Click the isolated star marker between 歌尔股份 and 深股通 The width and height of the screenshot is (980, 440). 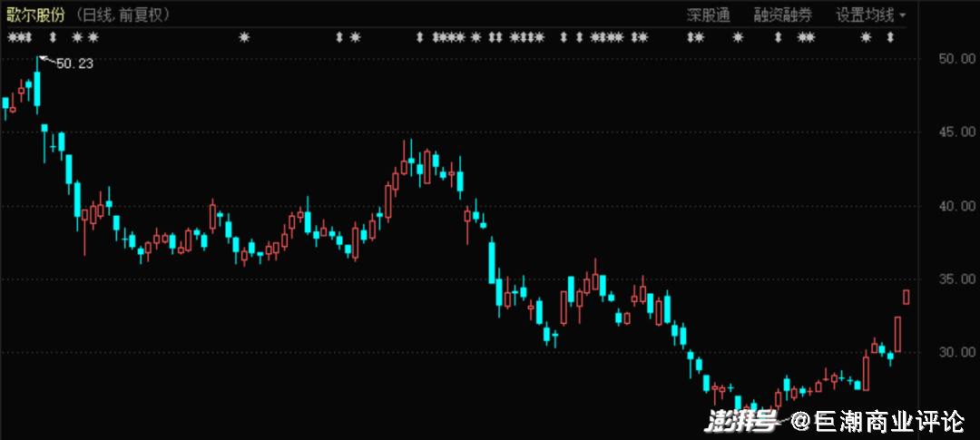point(243,37)
